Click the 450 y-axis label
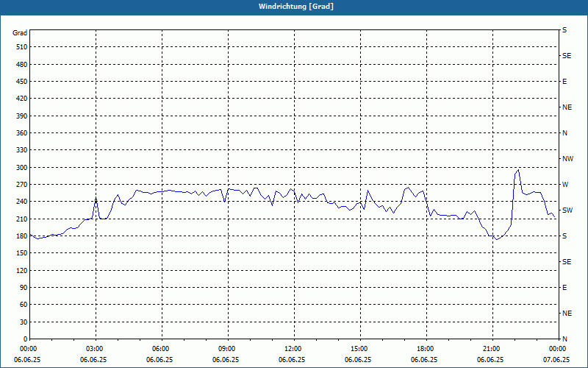 coord(22,82)
